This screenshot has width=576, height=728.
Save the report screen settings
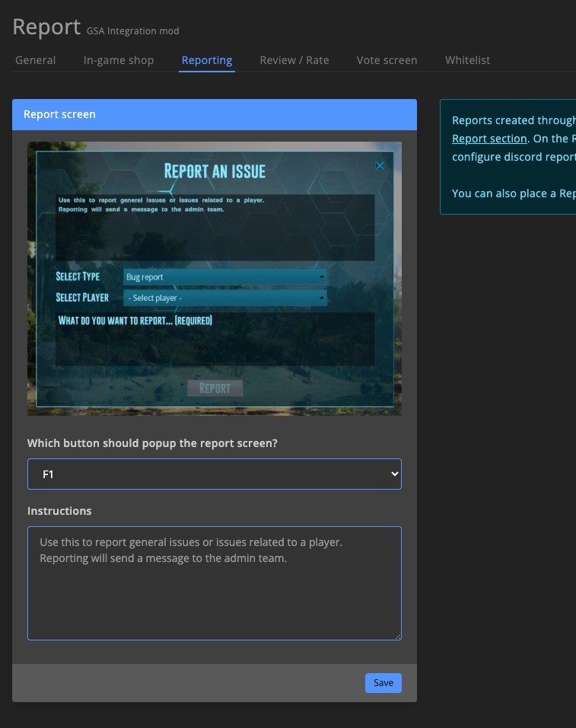coord(383,683)
